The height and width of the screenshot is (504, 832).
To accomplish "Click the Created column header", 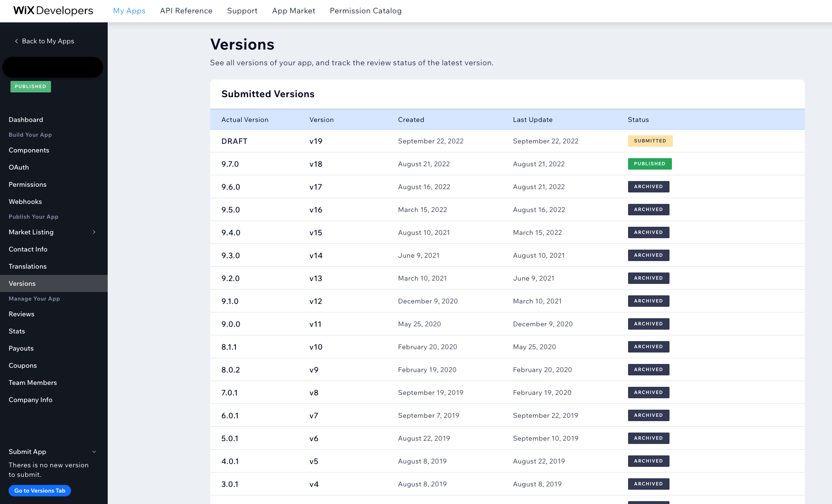I will click(411, 120).
